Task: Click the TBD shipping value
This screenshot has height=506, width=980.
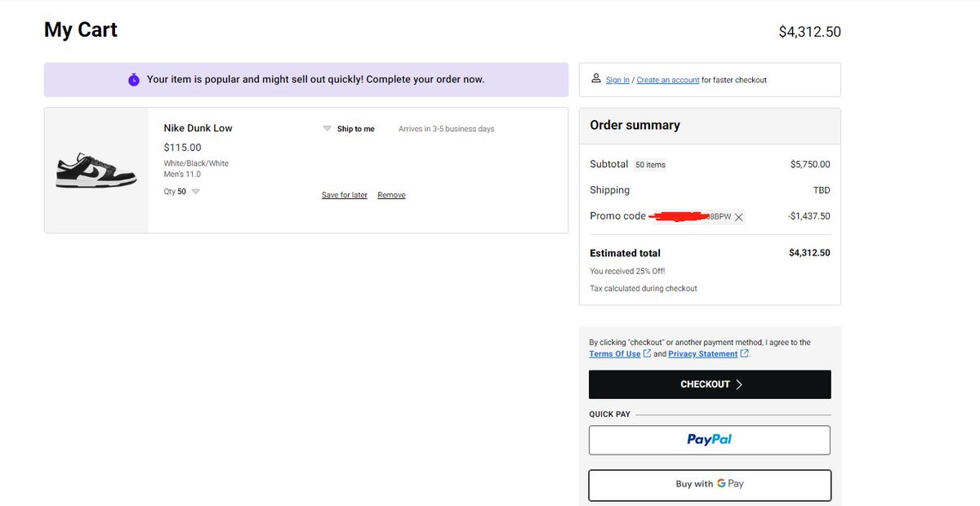Action: (x=822, y=190)
